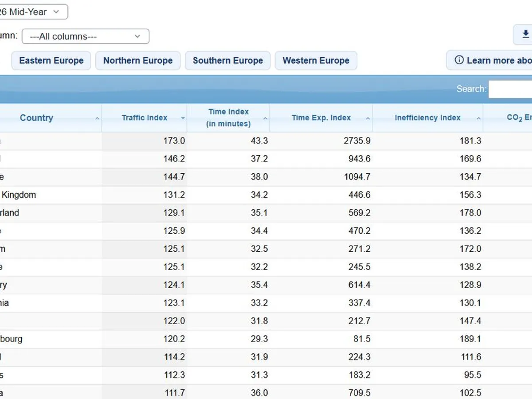This screenshot has height=399, width=532.
Task: Select Inefficiency Index value 95.5
Action: [473, 375]
